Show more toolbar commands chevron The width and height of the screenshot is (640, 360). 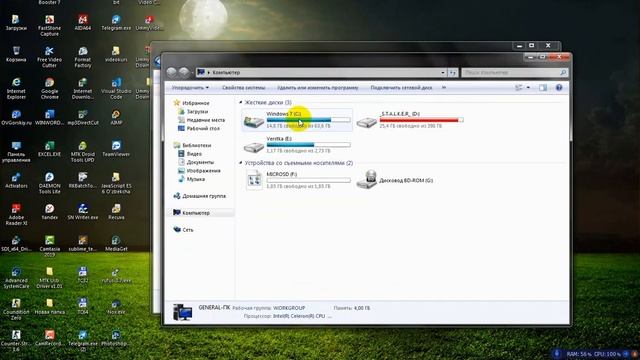[x=444, y=87]
